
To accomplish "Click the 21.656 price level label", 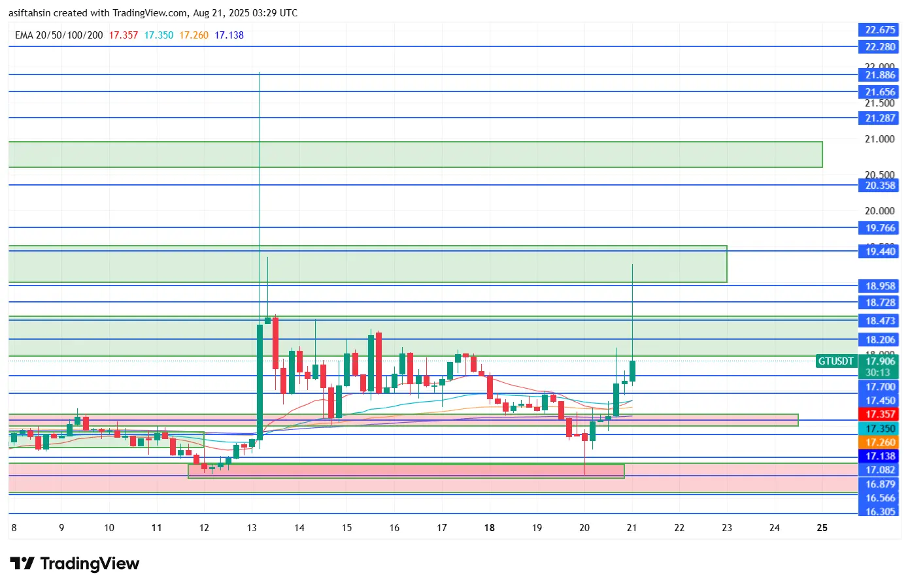I will pos(879,92).
